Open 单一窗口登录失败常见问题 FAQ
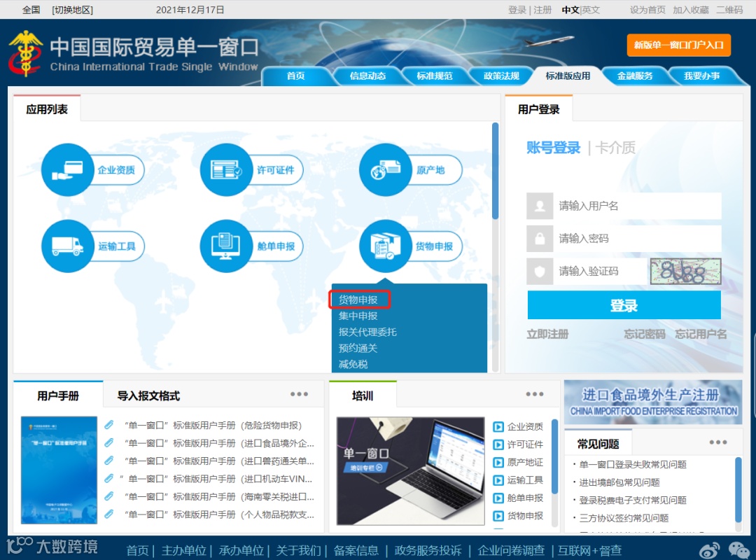 click(x=633, y=465)
